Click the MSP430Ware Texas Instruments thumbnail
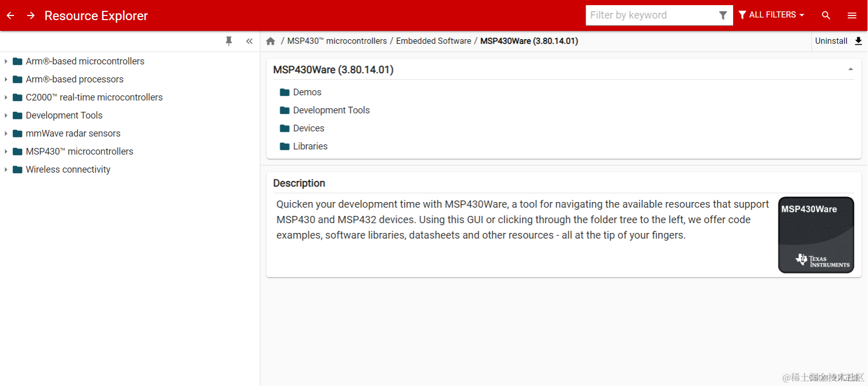This screenshot has width=868, height=386. point(816,235)
